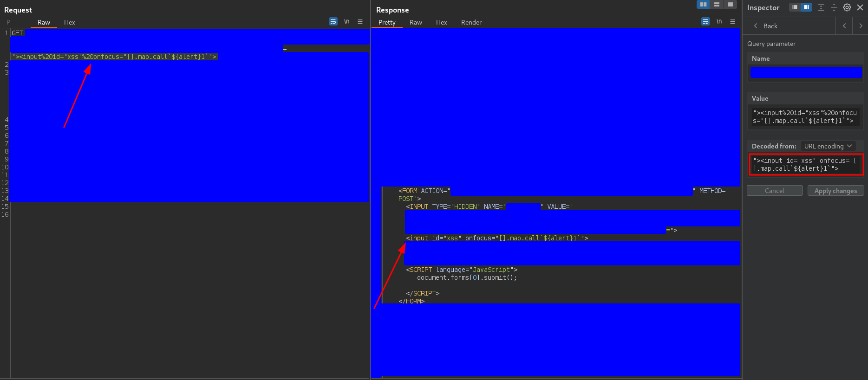Select the Response Raw tab

(416, 22)
